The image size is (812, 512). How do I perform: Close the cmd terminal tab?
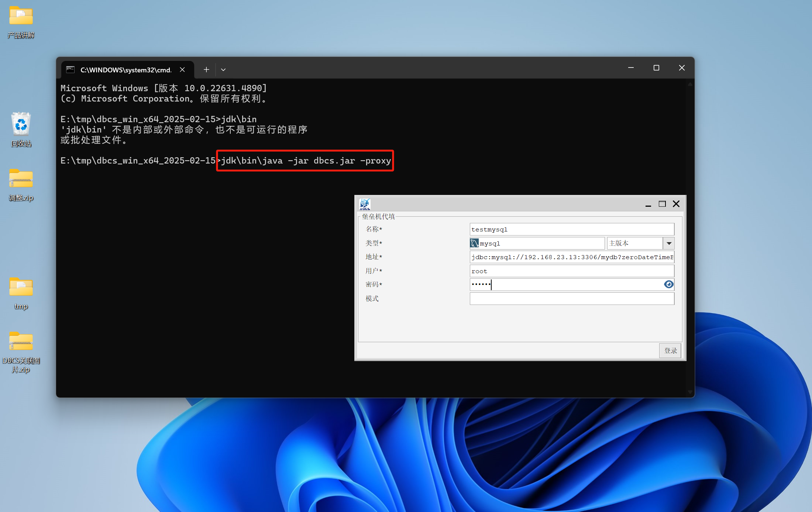click(182, 69)
